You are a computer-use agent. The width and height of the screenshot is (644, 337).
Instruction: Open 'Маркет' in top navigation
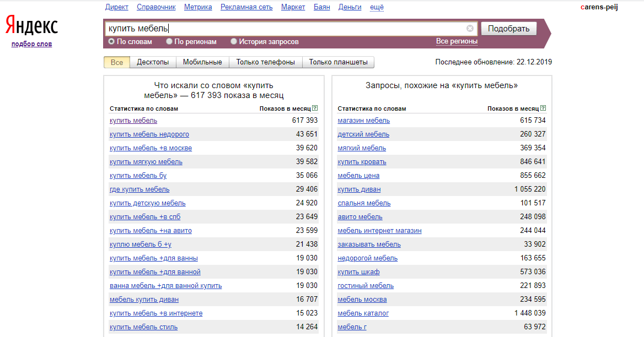click(x=293, y=7)
